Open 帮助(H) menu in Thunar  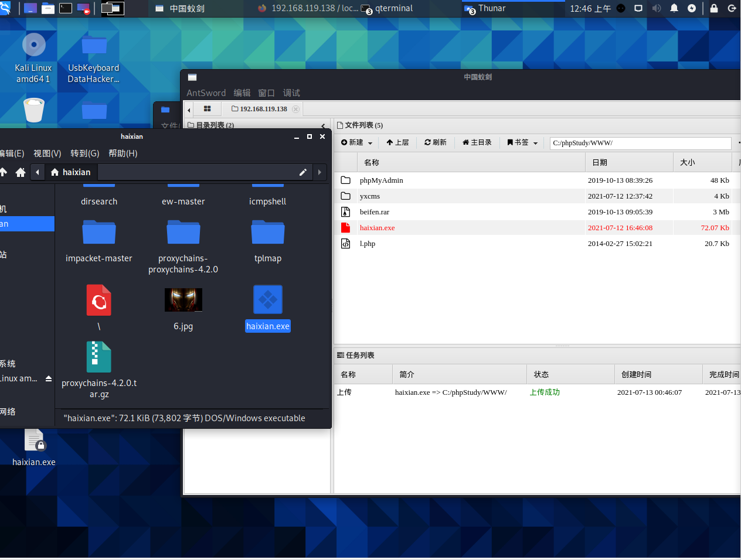pos(123,153)
